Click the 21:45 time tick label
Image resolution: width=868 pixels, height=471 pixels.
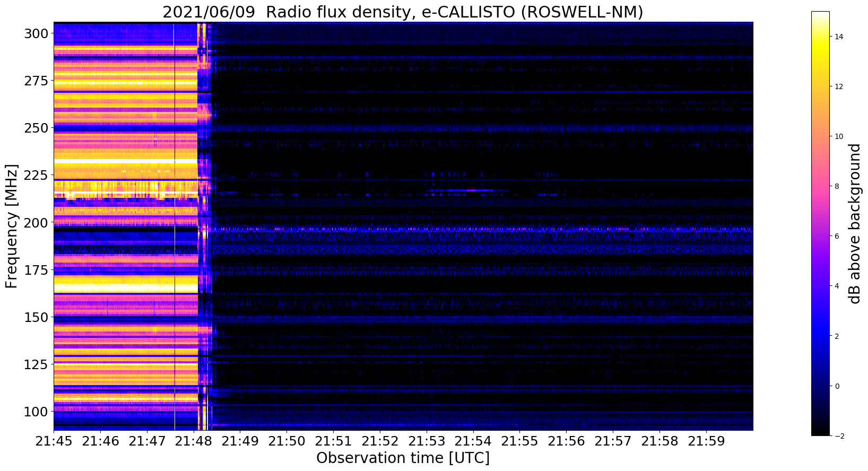pos(54,441)
